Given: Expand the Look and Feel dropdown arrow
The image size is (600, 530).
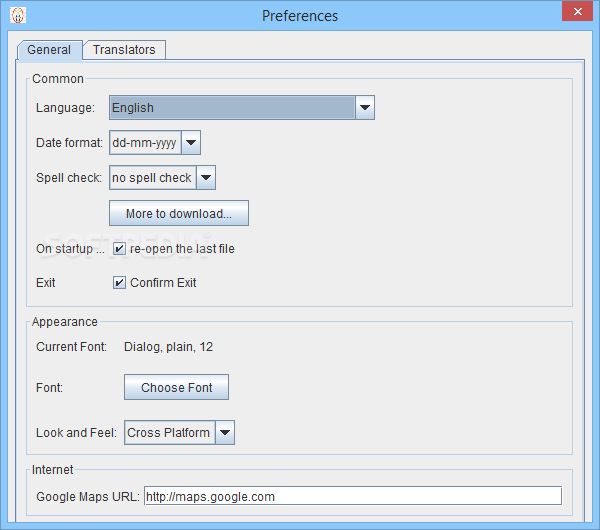Looking at the screenshot, I should point(225,432).
